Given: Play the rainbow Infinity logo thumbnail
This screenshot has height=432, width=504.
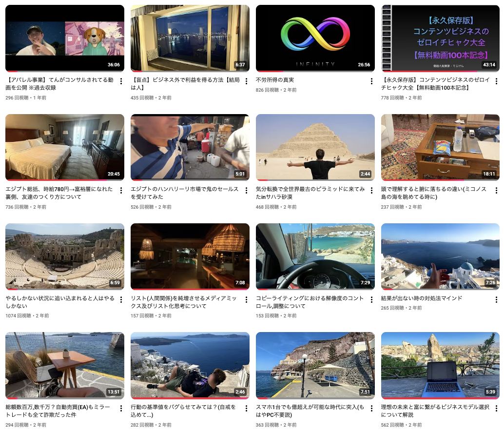Looking at the screenshot, I should [315, 38].
